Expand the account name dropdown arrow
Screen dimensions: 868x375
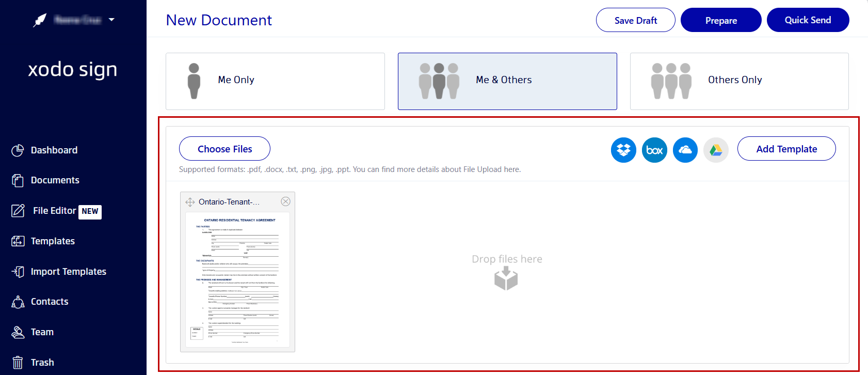click(111, 20)
